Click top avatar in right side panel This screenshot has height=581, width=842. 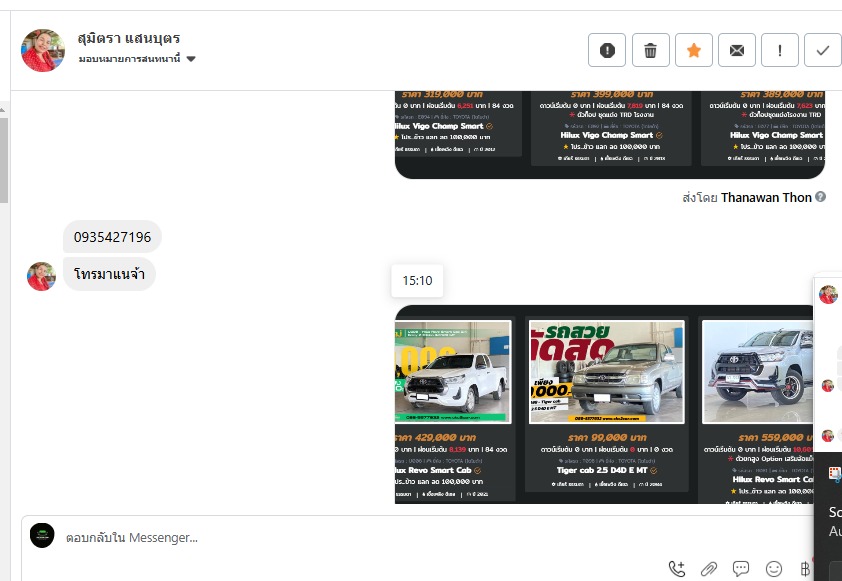pyautogui.click(x=828, y=294)
